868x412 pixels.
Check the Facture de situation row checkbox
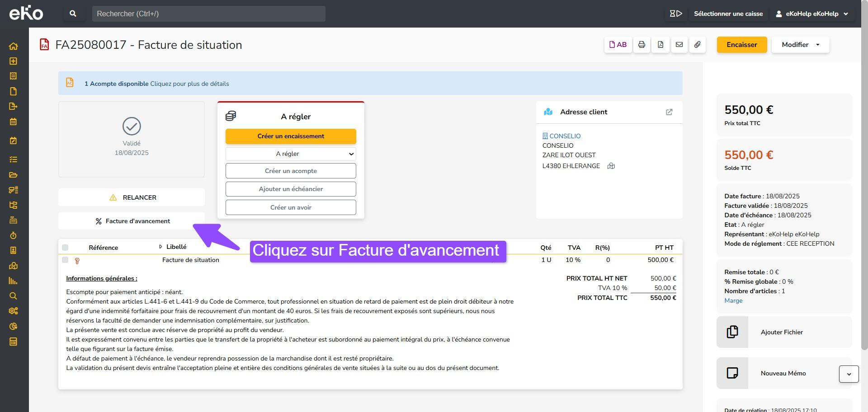(65, 260)
